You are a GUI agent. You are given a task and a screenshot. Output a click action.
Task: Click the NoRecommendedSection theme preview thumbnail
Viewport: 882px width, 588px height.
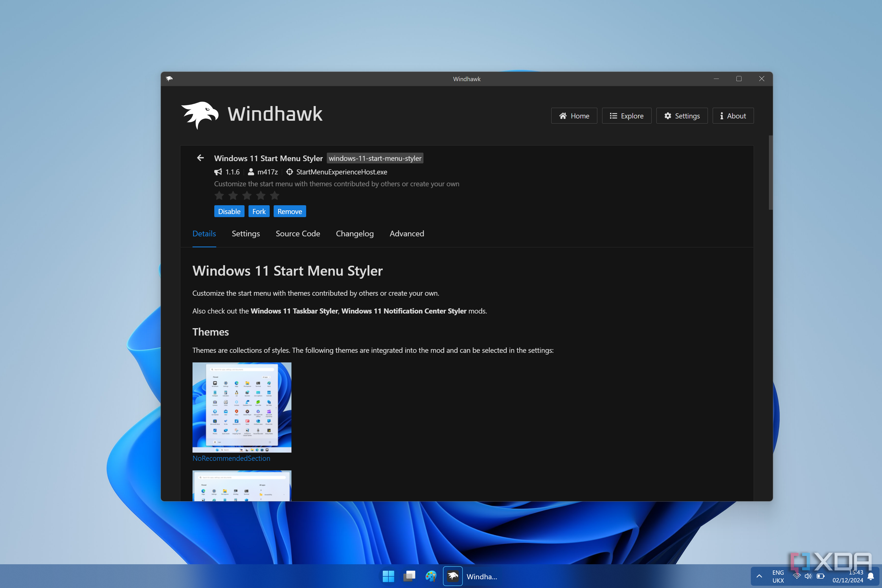click(x=241, y=407)
